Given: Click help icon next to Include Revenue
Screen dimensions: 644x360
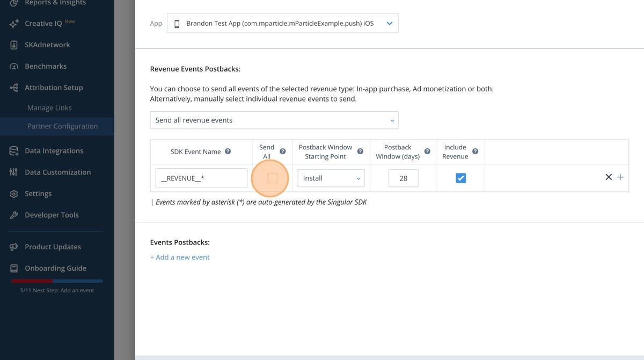Looking at the screenshot, I should pyautogui.click(x=475, y=152).
